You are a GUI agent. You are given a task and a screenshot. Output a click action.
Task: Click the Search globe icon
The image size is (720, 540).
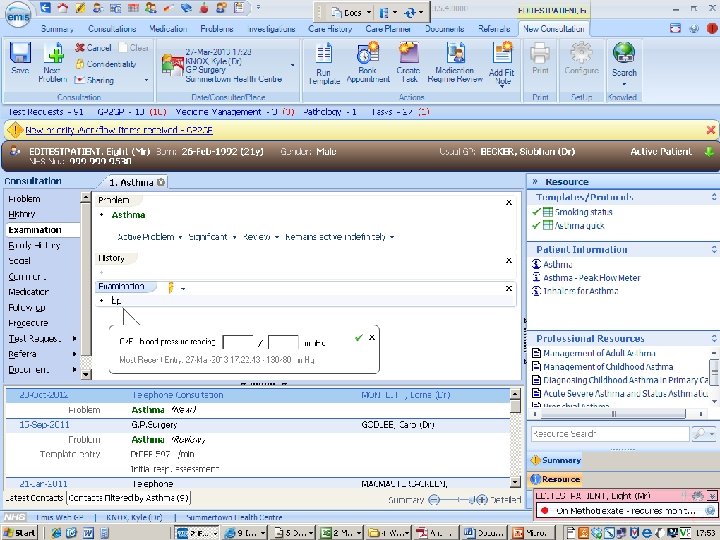(624, 54)
